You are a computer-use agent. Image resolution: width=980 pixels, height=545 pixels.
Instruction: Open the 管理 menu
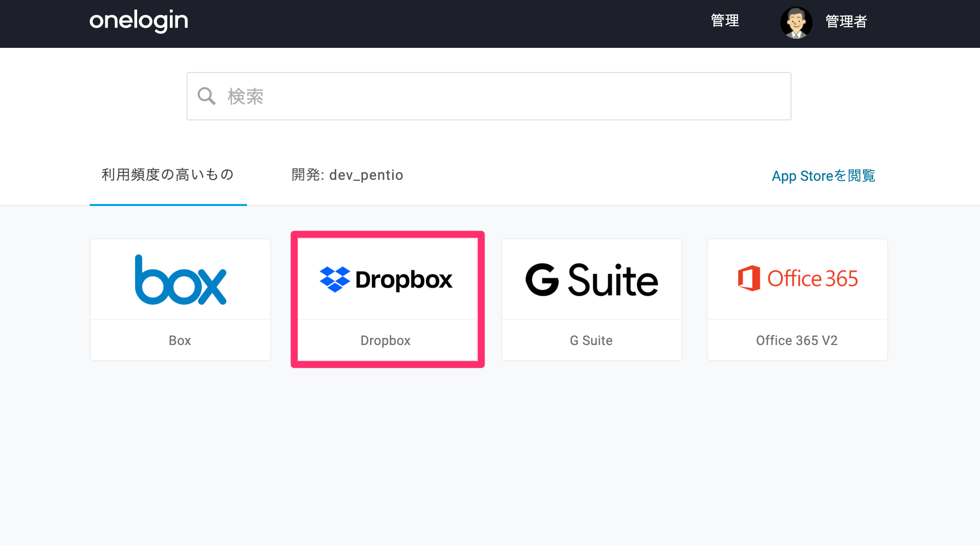tap(725, 21)
